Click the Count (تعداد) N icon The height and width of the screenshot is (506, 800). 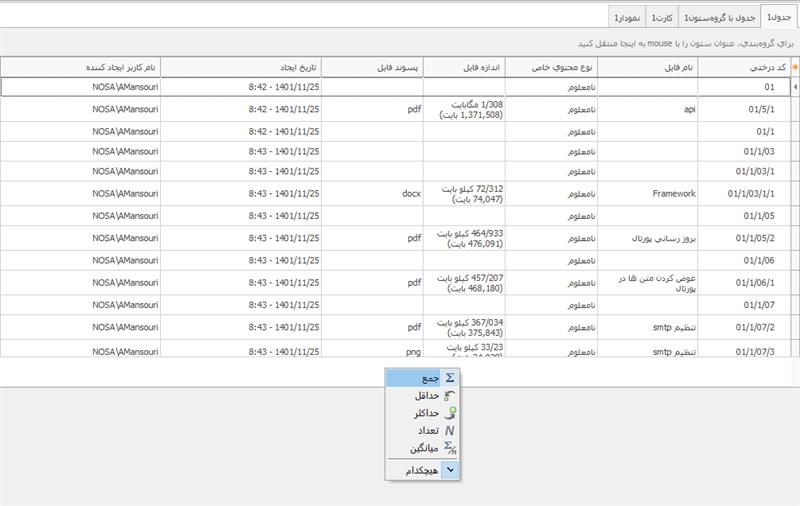pyautogui.click(x=450, y=431)
